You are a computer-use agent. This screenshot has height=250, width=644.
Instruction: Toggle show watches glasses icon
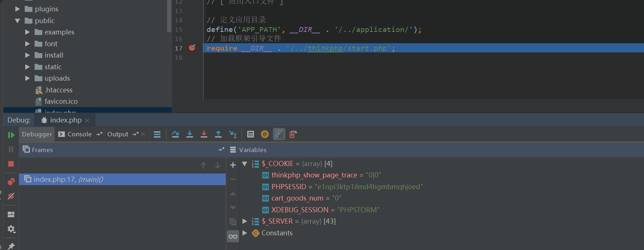pyautogui.click(x=233, y=236)
